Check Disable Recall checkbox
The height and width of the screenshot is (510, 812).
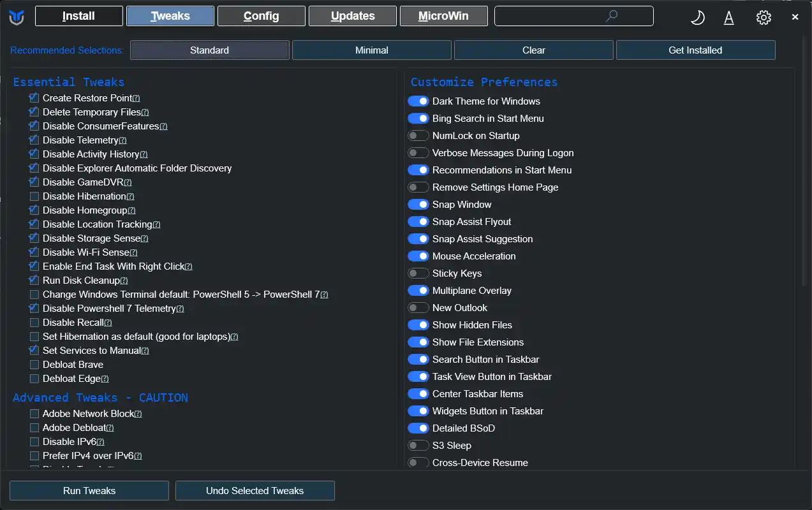click(x=34, y=323)
